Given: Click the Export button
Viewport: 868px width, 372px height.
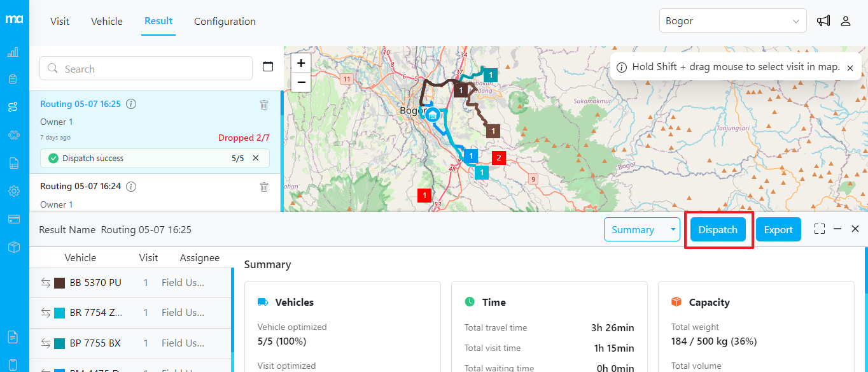Looking at the screenshot, I should pyautogui.click(x=778, y=230).
